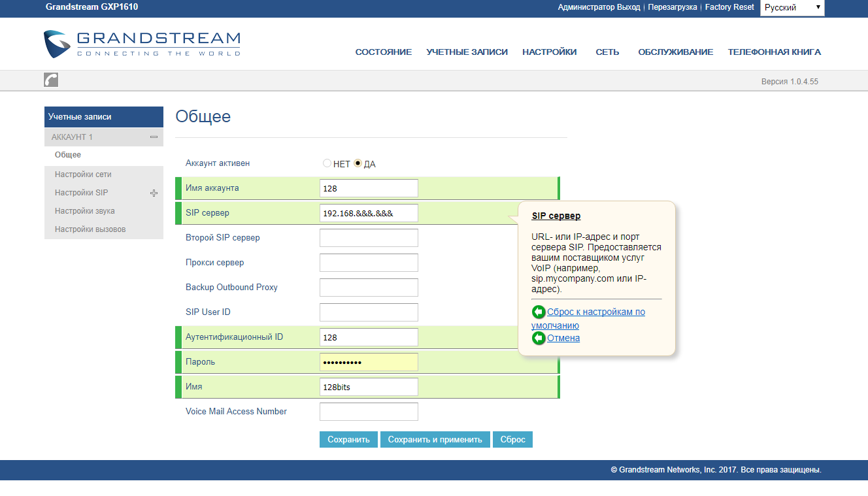Expand Настройки SIP with plus icon
The image size is (868, 496).
pos(154,193)
